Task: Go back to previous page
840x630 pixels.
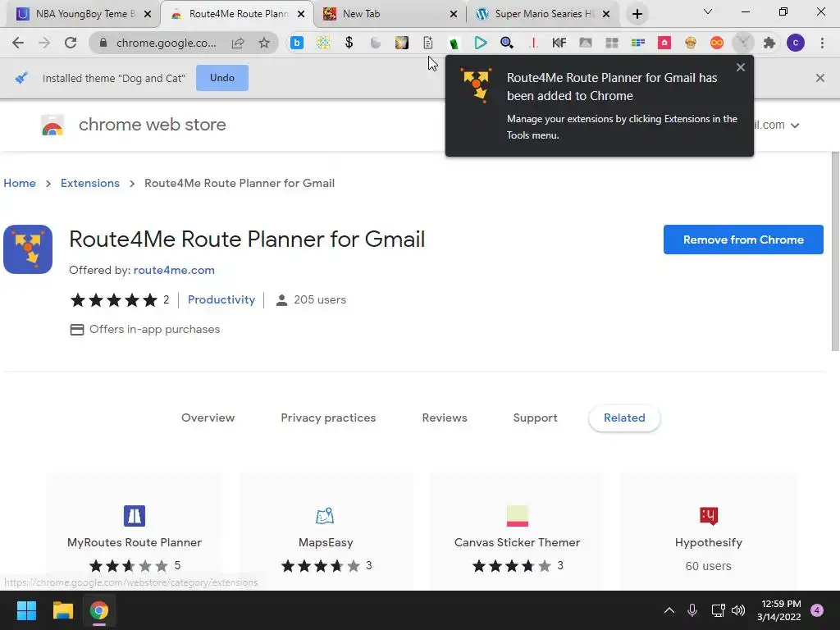Action: pos(18,43)
